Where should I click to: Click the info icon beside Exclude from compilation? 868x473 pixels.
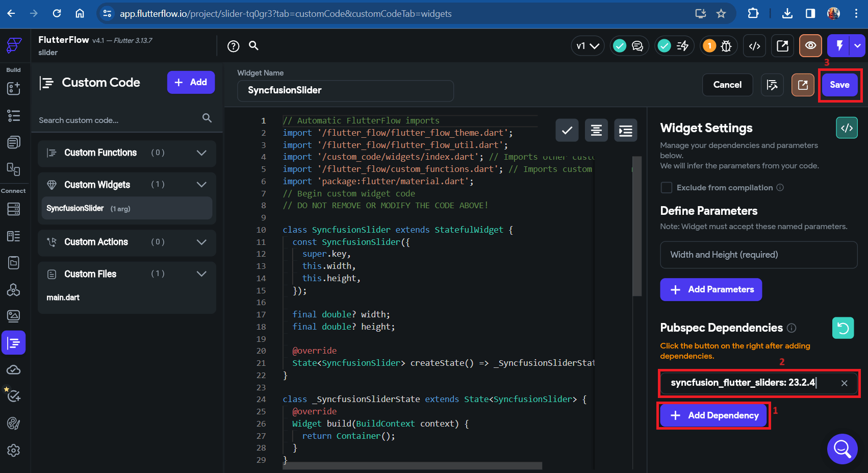click(x=780, y=188)
